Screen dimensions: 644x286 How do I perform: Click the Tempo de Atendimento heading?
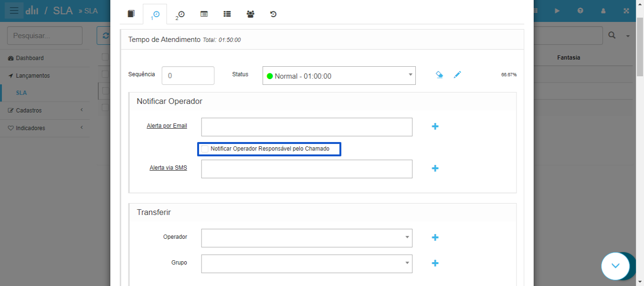(x=164, y=40)
